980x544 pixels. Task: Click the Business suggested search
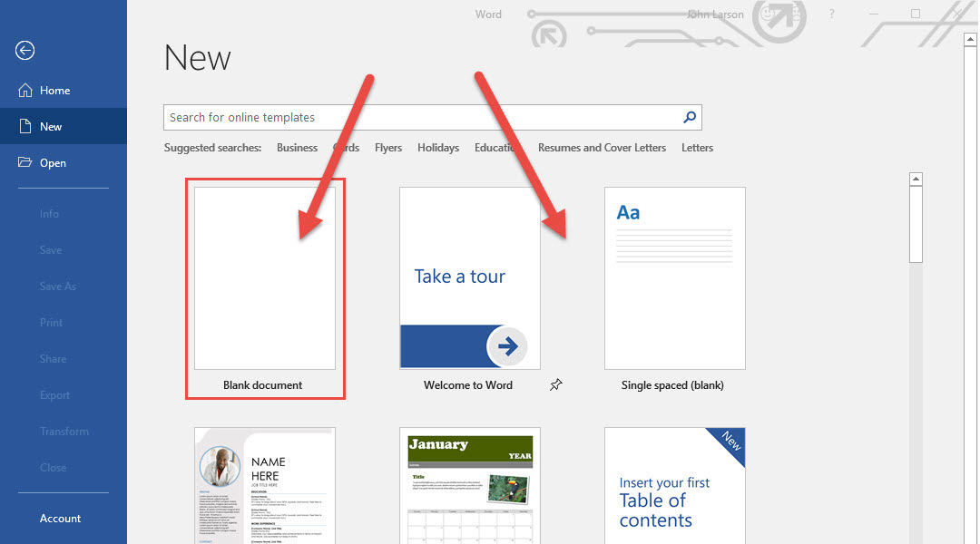(297, 148)
